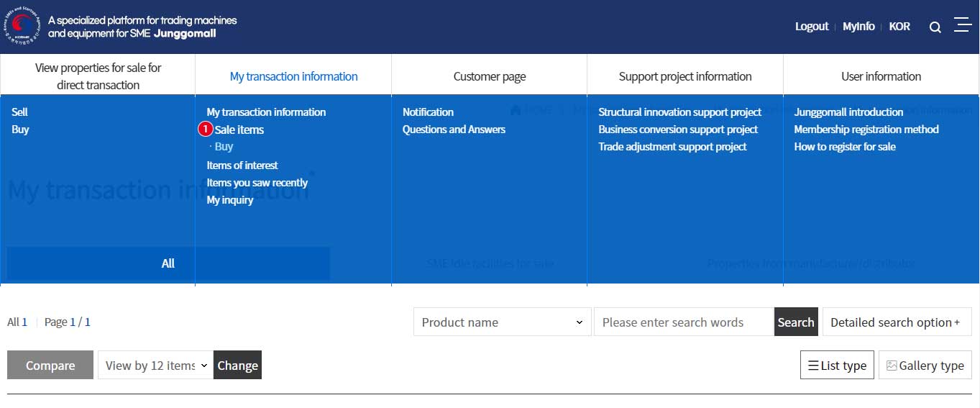Open the hamburger menu icon

963,25
